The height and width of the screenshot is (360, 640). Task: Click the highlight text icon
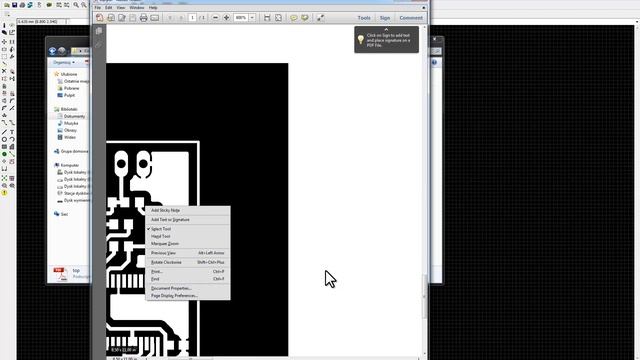304,18
